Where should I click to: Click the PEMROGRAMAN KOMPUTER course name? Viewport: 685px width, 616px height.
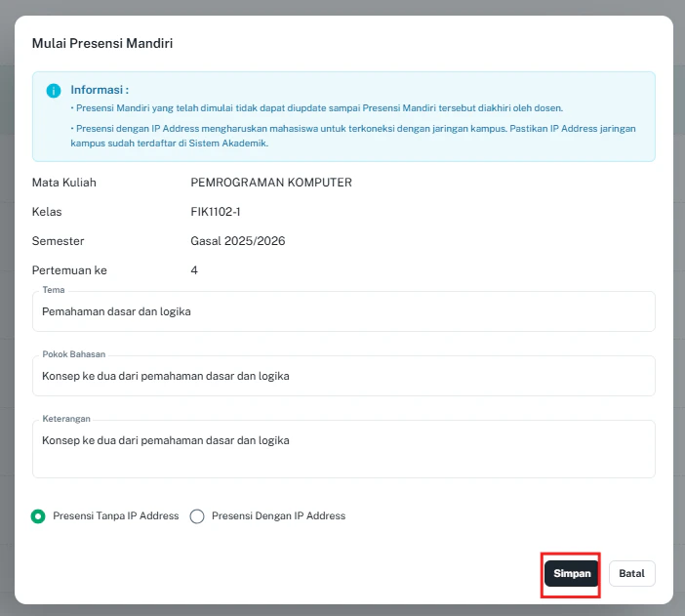click(x=271, y=183)
